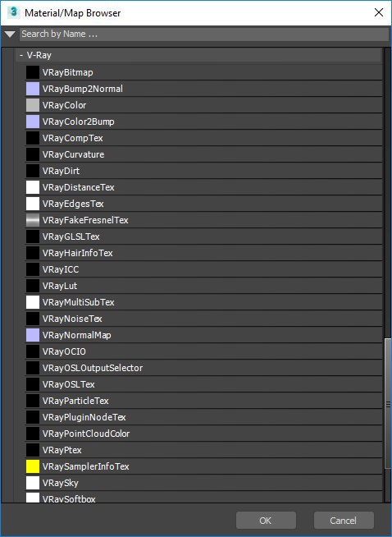Collapse the V-Ray group header
This screenshot has height=537, width=392.
pyautogui.click(x=198, y=55)
